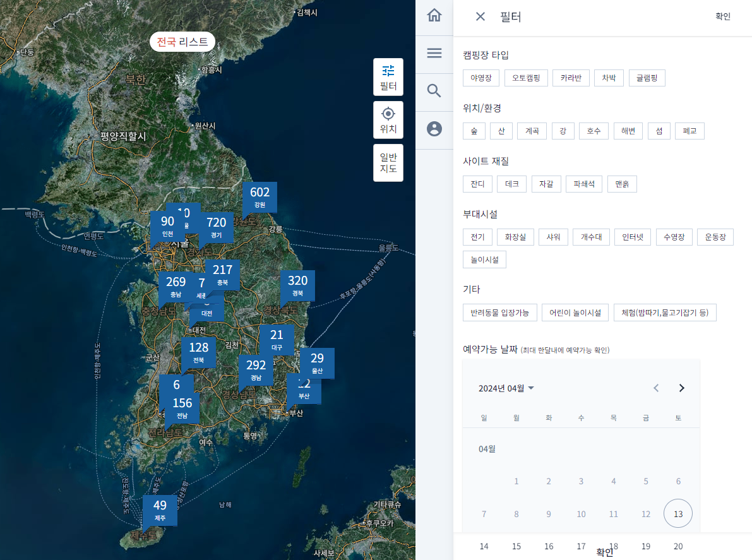Confirm filters with top-right 확인
This screenshot has height=560, width=752.
723,16
